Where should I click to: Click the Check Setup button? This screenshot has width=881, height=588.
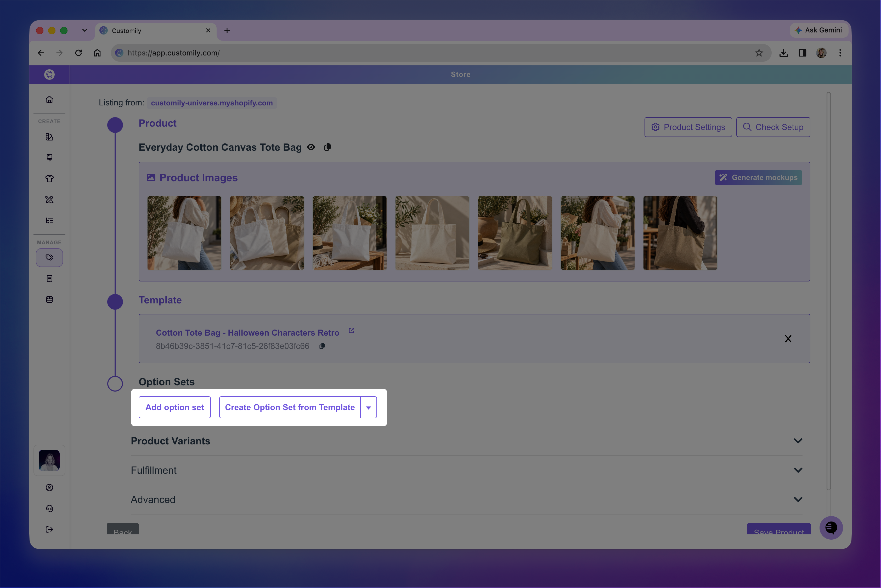(773, 127)
